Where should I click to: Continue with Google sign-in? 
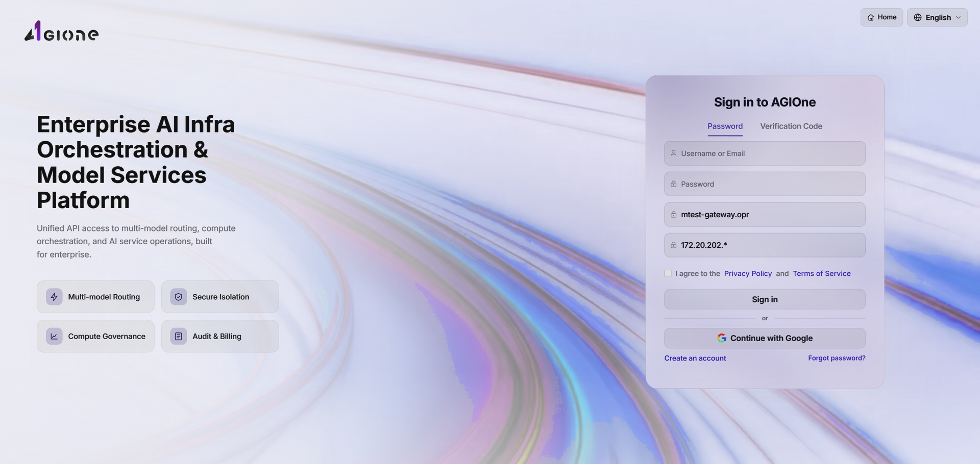765,338
